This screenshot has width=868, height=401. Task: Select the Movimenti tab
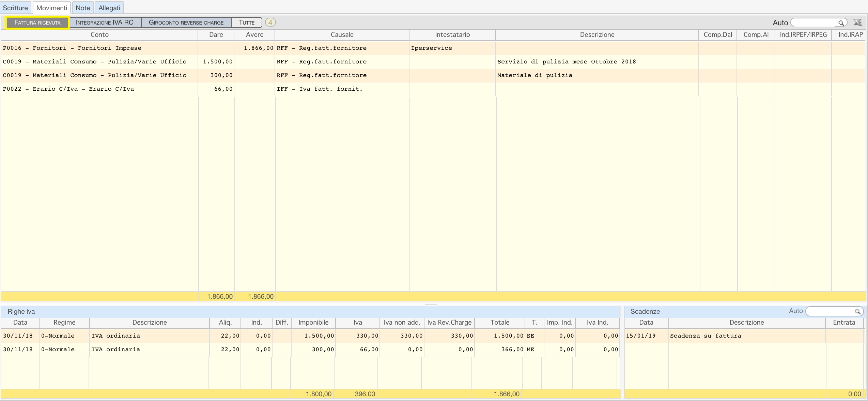click(x=52, y=8)
